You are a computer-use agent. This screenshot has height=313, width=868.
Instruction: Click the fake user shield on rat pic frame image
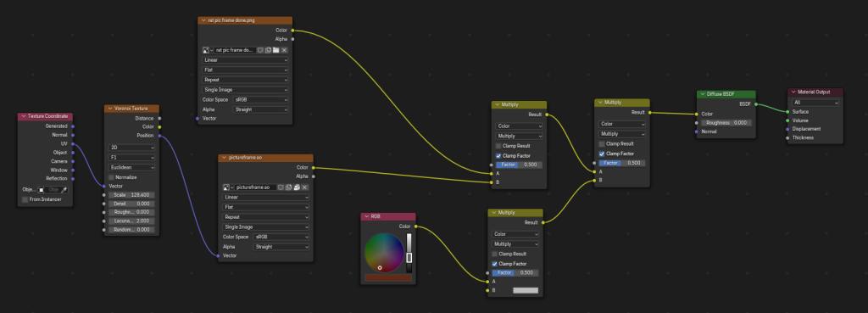[x=260, y=50]
